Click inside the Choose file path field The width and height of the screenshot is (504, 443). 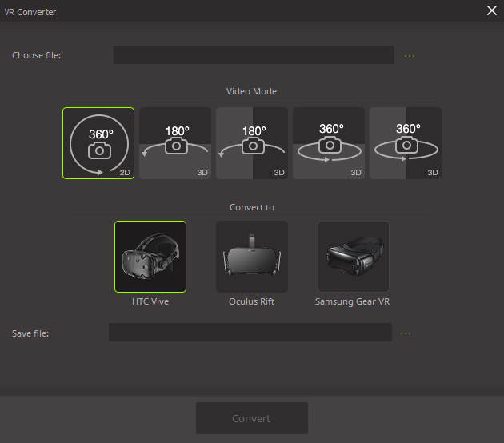[x=254, y=55]
